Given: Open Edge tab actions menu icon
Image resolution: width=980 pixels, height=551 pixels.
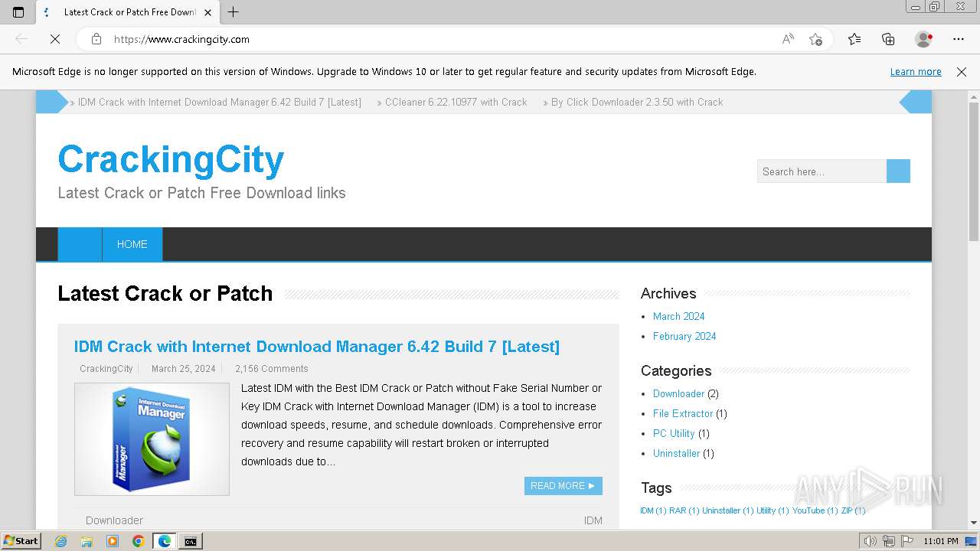Looking at the screenshot, I should click(18, 12).
